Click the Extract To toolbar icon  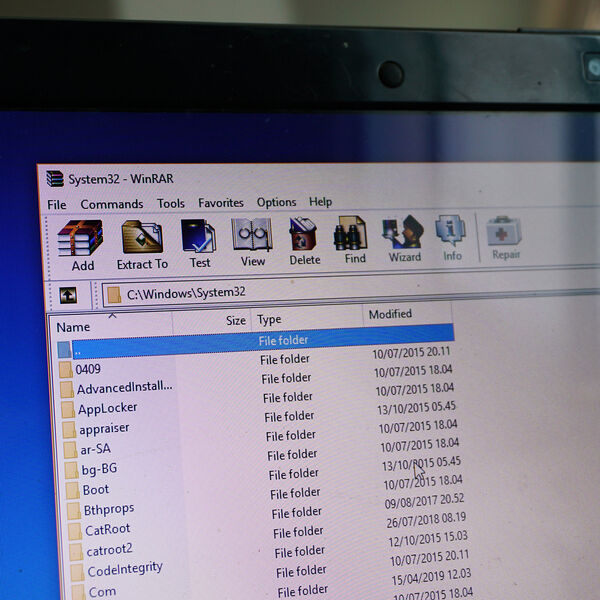coord(142,243)
